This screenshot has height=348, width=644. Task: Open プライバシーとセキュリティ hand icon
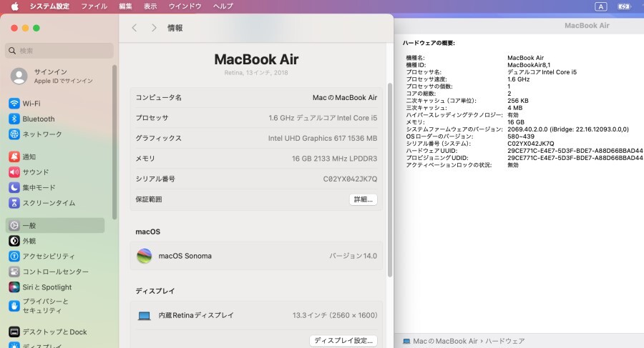click(14, 306)
